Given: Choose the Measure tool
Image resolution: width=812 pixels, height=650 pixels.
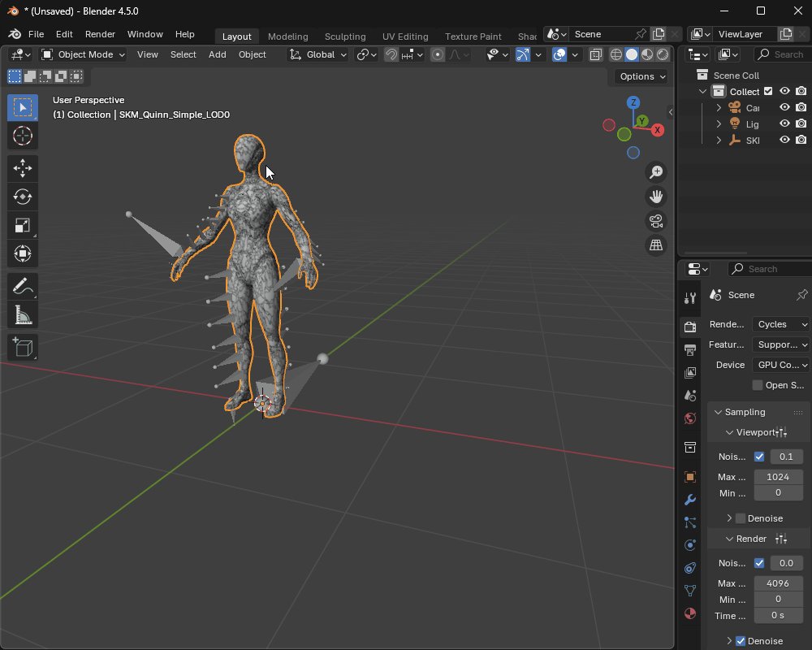Looking at the screenshot, I should (x=23, y=314).
